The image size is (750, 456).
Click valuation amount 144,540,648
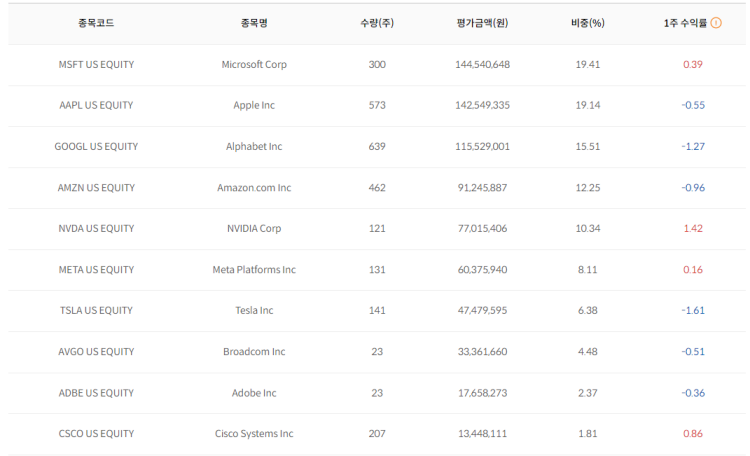tap(482, 65)
